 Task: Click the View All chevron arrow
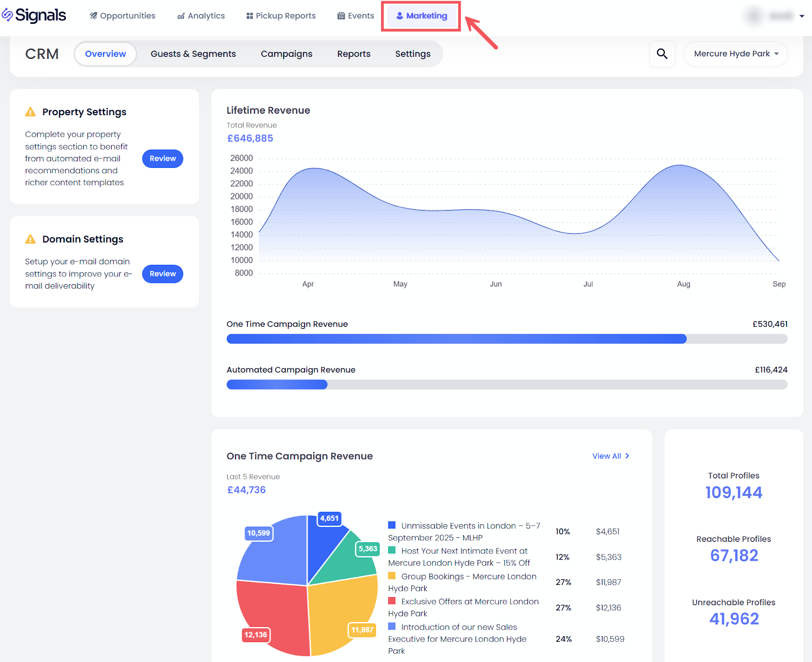627,456
